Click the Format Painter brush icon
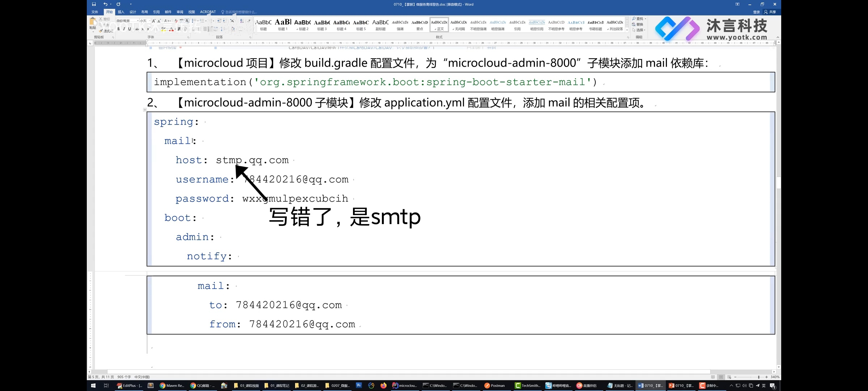This screenshot has width=868, height=391. click(101, 31)
